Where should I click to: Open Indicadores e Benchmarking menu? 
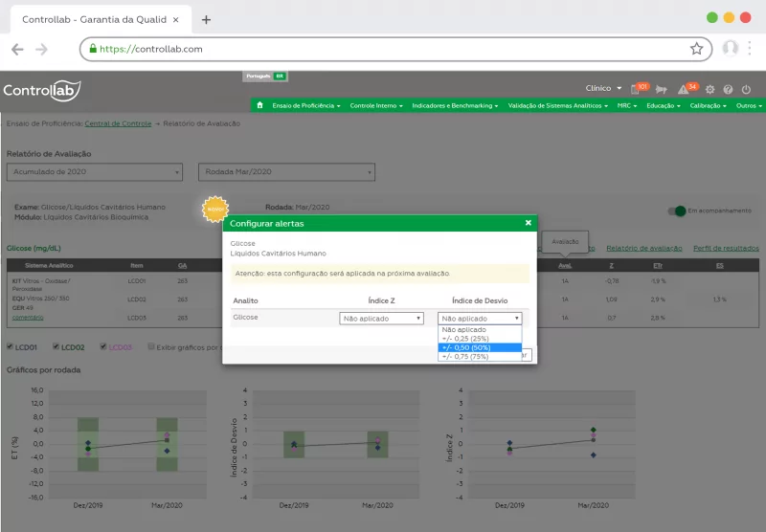[x=455, y=105]
